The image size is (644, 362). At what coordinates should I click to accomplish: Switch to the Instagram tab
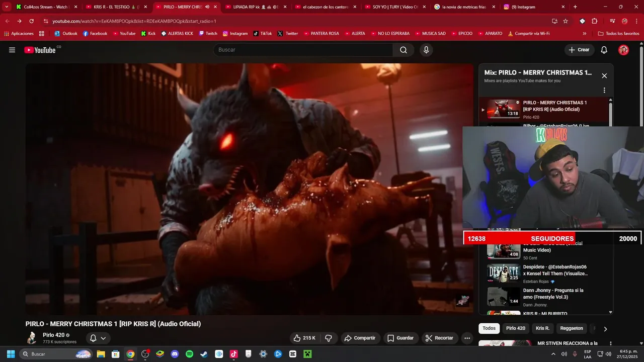coord(535,7)
